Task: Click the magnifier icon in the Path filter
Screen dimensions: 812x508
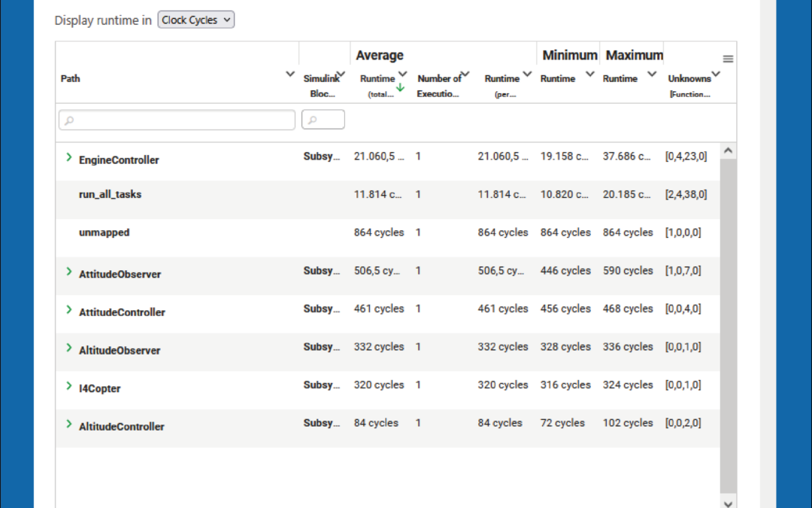Action: click(x=69, y=120)
